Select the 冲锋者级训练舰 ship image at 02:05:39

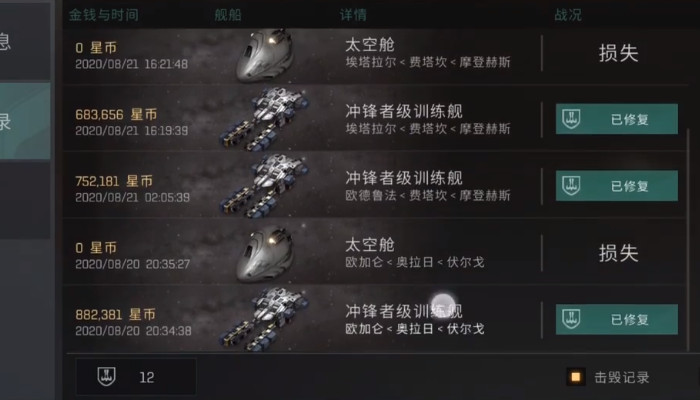click(x=264, y=185)
